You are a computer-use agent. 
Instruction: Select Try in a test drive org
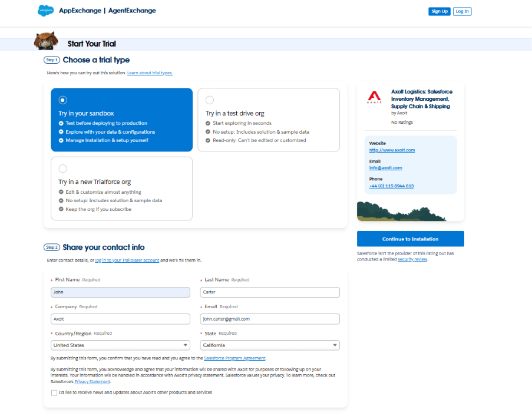210,100
